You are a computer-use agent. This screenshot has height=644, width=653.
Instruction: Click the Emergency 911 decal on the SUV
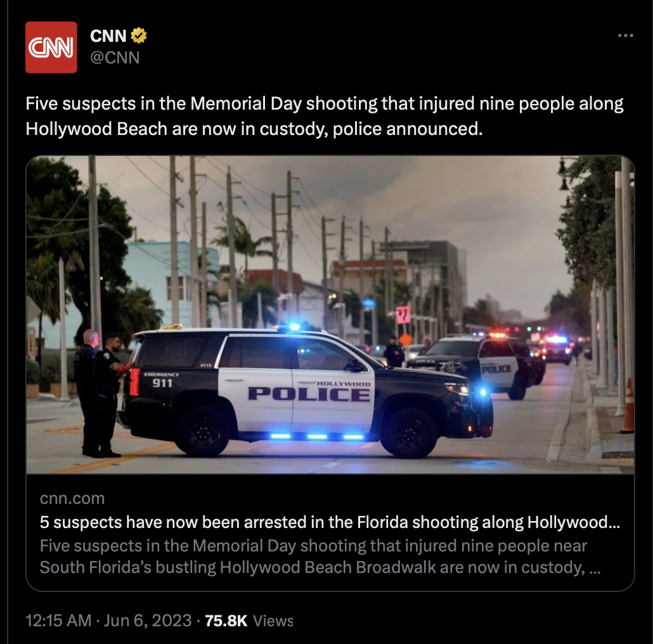click(162, 380)
